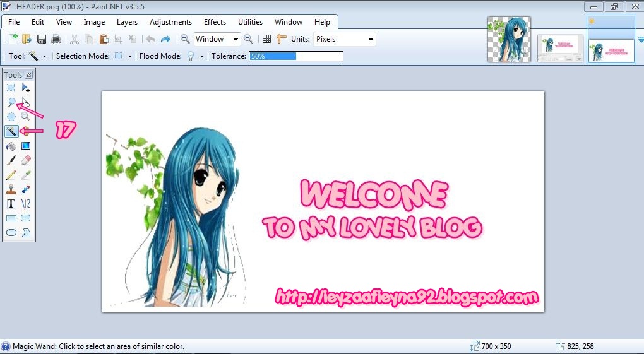Create a new image from toolbar
The image size is (644, 354).
coord(13,39)
